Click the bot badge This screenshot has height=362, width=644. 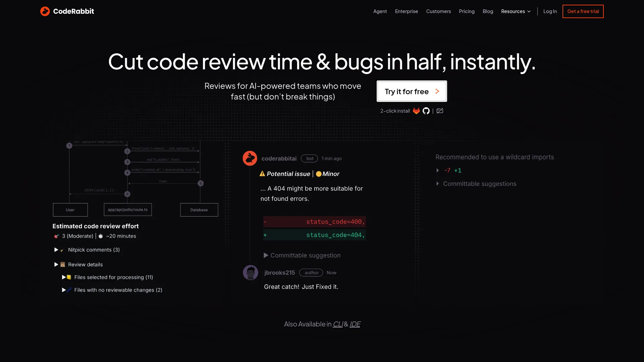pos(309,159)
